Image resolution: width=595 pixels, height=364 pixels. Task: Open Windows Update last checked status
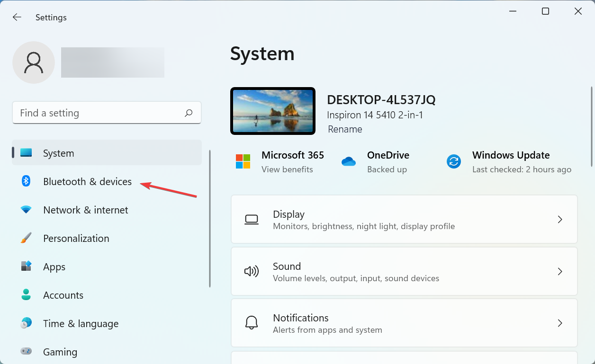pyautogui.click(x=522, y=169)
